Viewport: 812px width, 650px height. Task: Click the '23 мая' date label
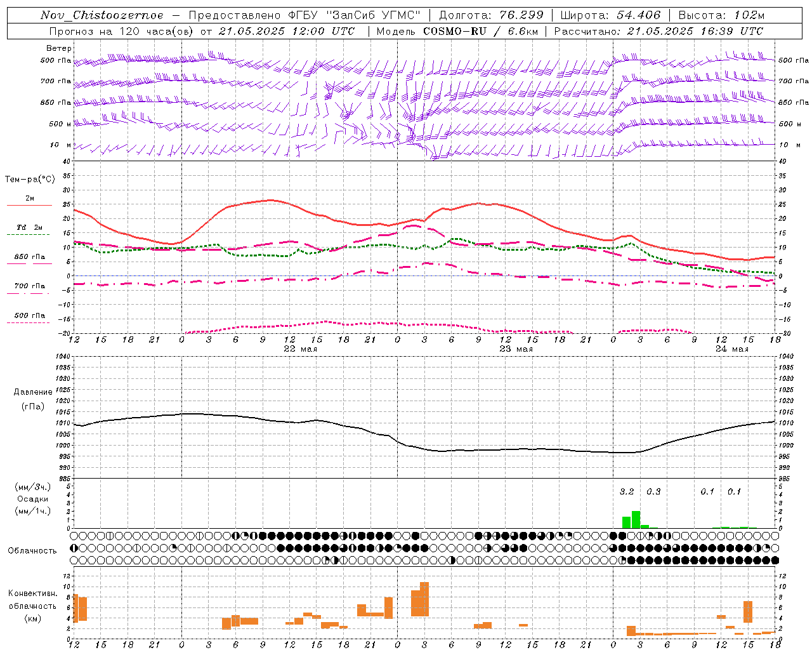tap(516, 349)
